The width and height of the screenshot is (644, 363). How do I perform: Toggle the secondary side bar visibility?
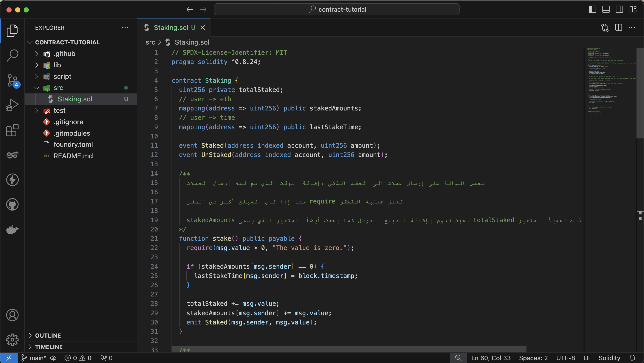pyautogui.click(x=619, y=9)
